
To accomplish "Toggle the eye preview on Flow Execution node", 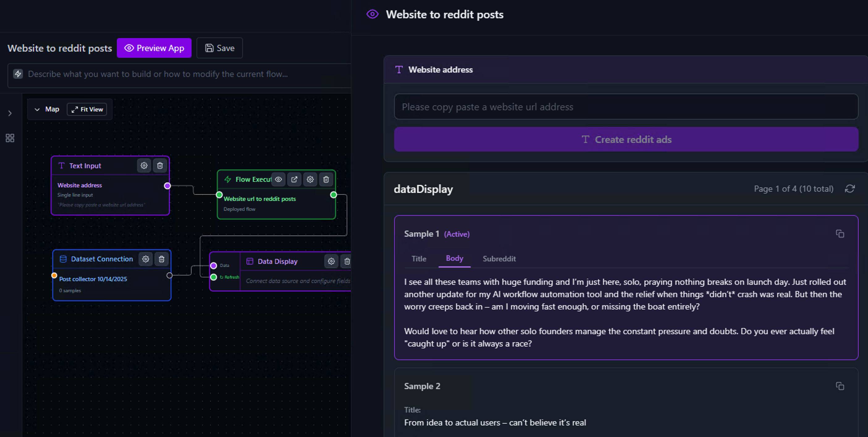I will tap(278, 179).
